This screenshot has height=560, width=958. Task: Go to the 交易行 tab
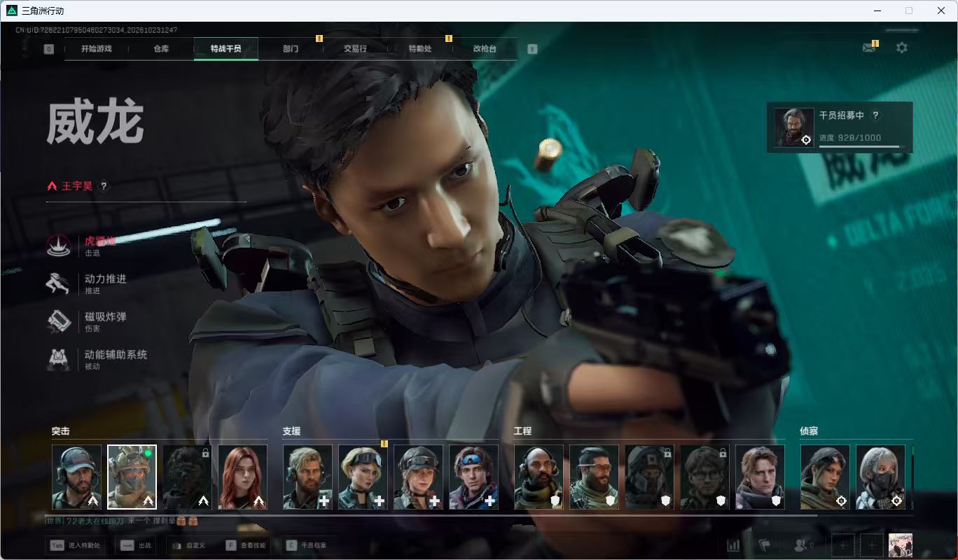[355, 49]
